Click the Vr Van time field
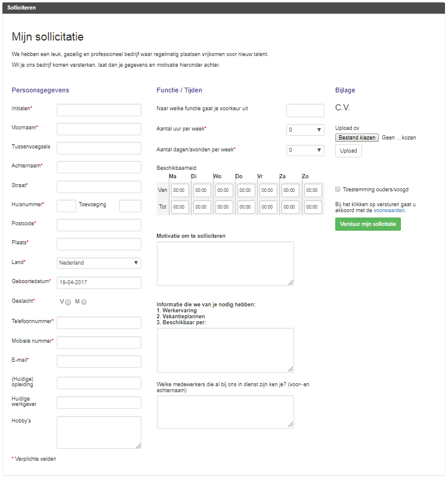This screenshot has width=448, height=478. 268,190
